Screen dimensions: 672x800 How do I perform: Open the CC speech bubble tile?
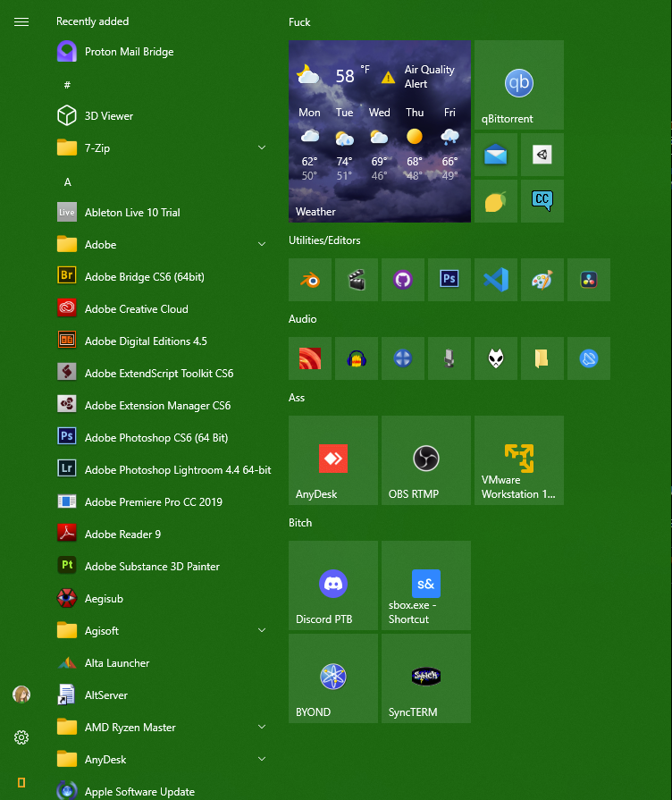click(x=542, y=201)
